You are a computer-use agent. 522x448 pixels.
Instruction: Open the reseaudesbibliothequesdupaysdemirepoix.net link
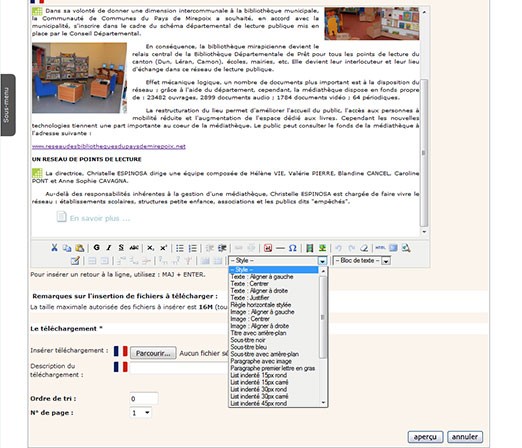click(109, 146)
